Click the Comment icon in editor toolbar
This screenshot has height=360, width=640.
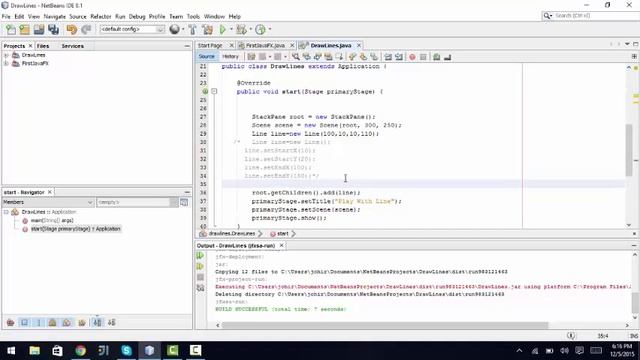coord(437,57)
